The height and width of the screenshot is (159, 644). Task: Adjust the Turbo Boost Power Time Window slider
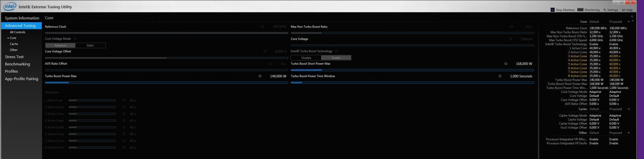tap(412, 83)
